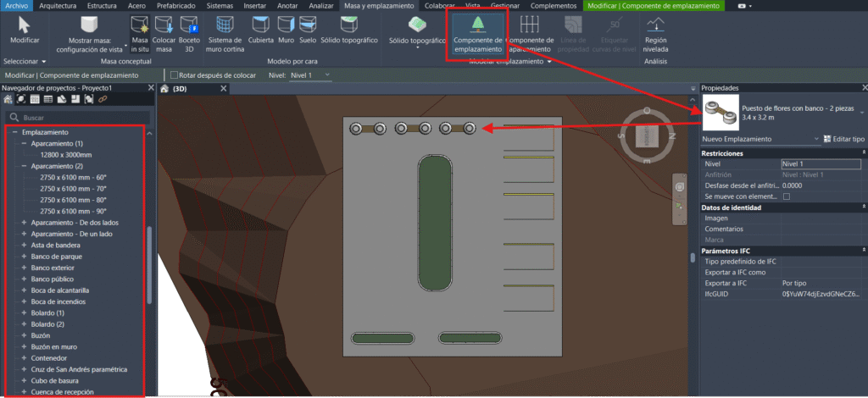The height and width of the screenshot is (398, 868).
Task: Open the Nuevo Emplazamiento filter dropdown
Action: 815,138
